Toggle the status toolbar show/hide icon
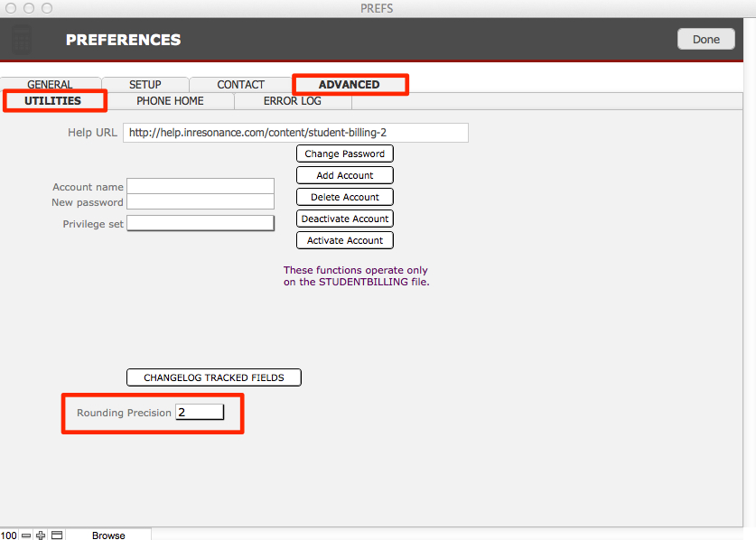Image resolution: width=756 pixels, height=540 pixels. click(x=56, y=535)
